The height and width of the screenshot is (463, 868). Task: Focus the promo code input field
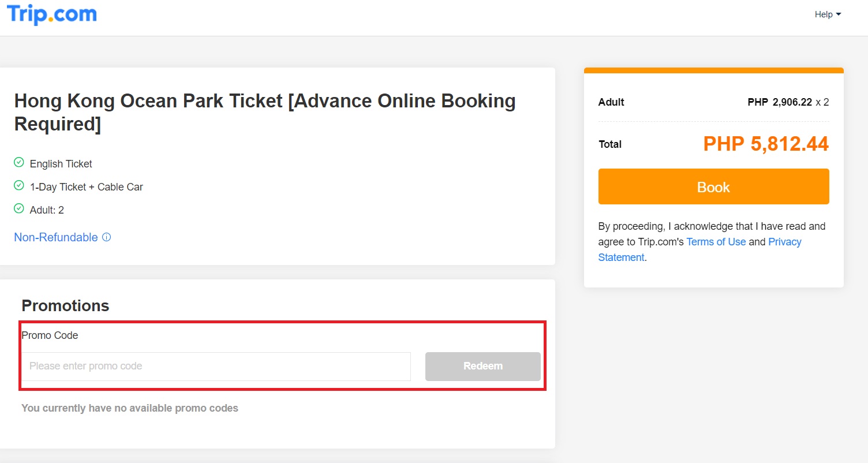pos(216,366)
